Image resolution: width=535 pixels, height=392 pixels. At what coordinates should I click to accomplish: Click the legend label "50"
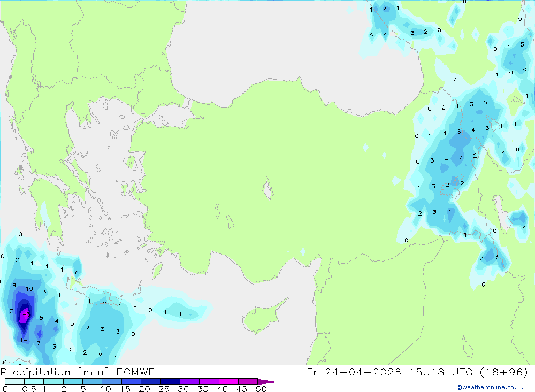(x=261, y=389)
